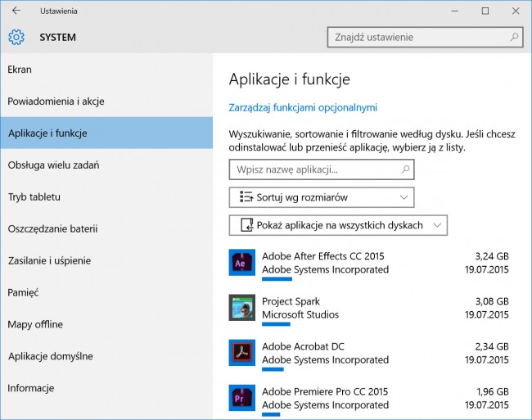
Task: Select the Project Spark entry name
Action: coord(291,301)
